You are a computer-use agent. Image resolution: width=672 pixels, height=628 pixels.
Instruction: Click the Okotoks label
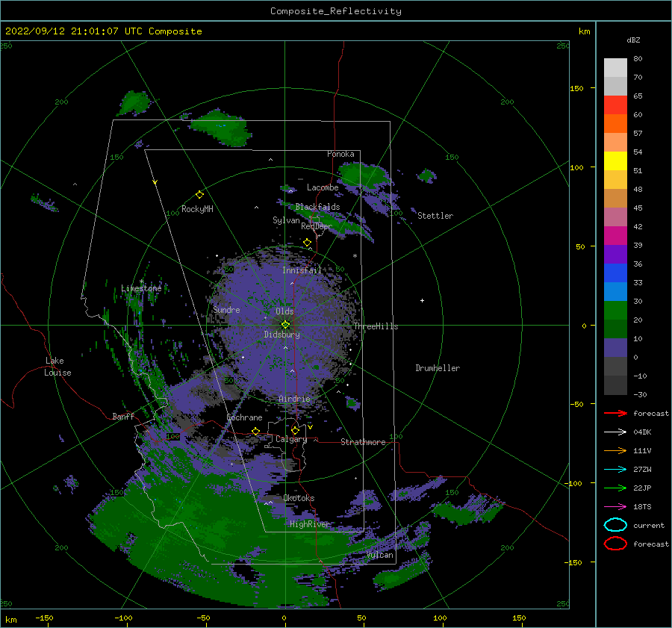point(299,498)
